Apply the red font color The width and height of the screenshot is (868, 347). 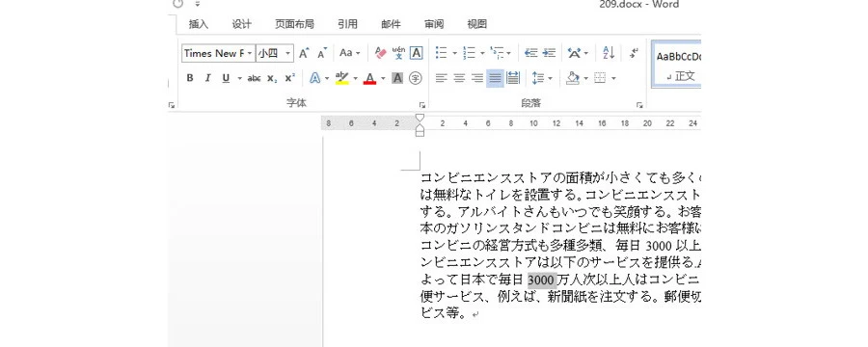click(x=369, y=79)
